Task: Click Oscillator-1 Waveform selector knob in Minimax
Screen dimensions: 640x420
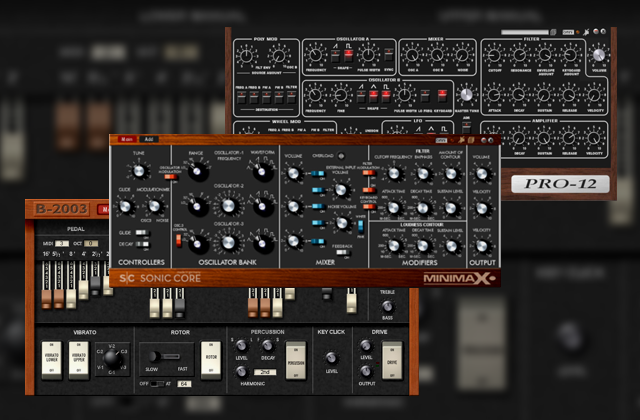Action: (x=262, y=171)
